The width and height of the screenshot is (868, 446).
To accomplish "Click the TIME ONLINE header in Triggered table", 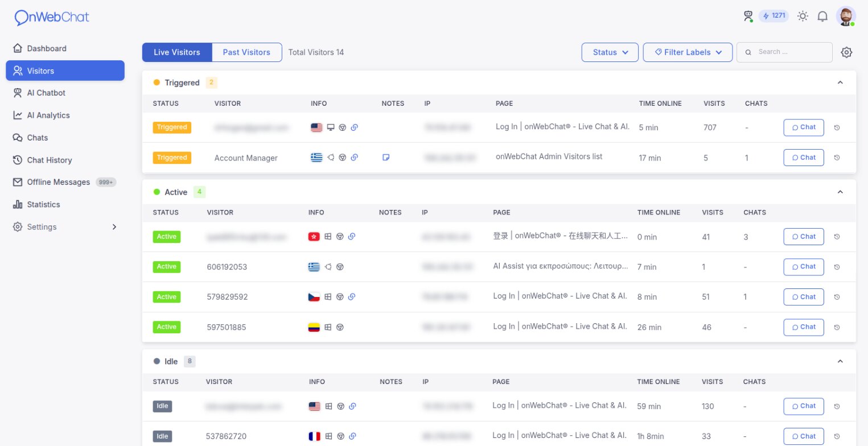I will (x=660, y=104).
